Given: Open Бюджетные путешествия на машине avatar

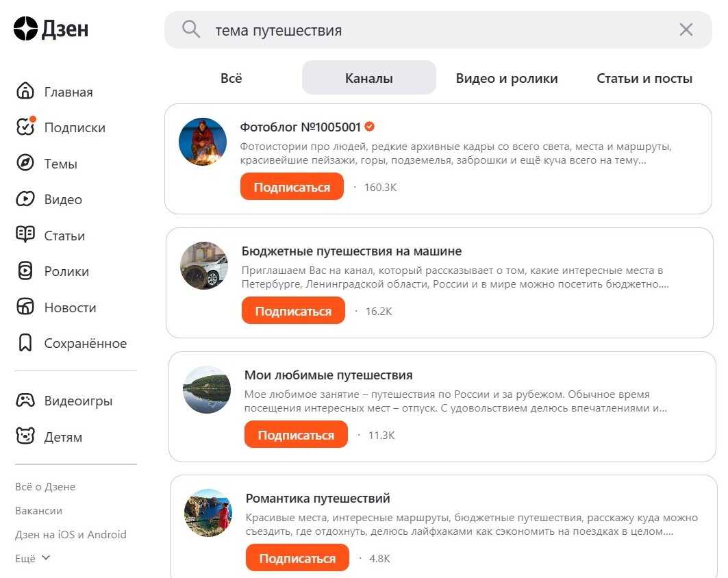Looking at the screenshot, I should (x=204, y=266).
